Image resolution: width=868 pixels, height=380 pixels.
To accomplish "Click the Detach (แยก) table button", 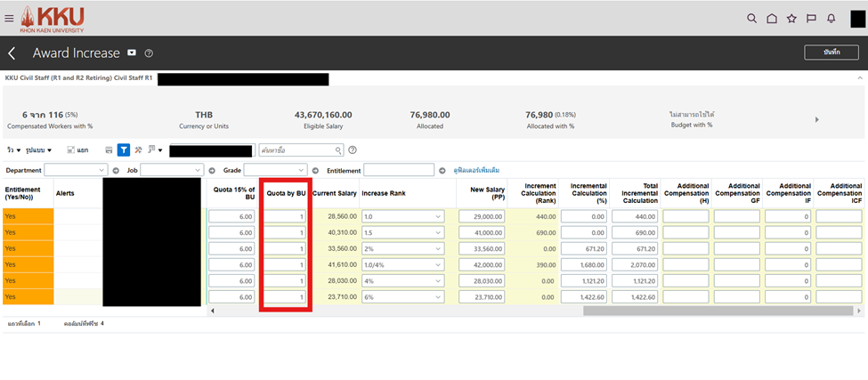I will (x=77, y=150).
